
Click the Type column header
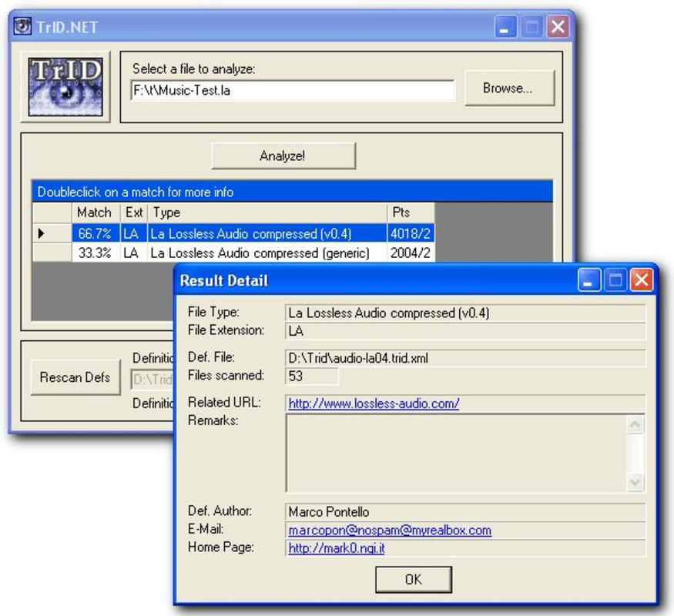tap(267, 213)
